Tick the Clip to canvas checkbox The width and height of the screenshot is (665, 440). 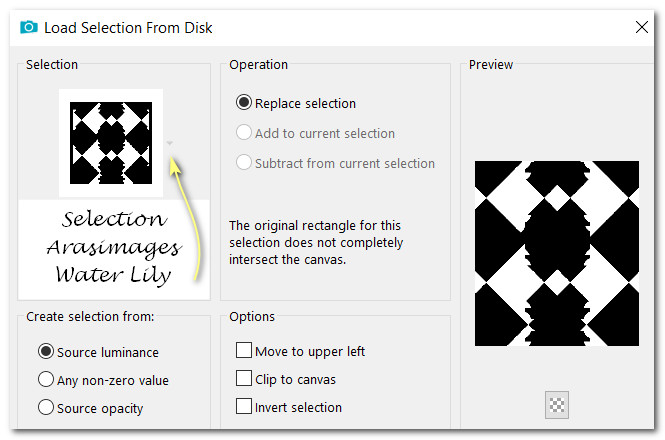[243, 379]
